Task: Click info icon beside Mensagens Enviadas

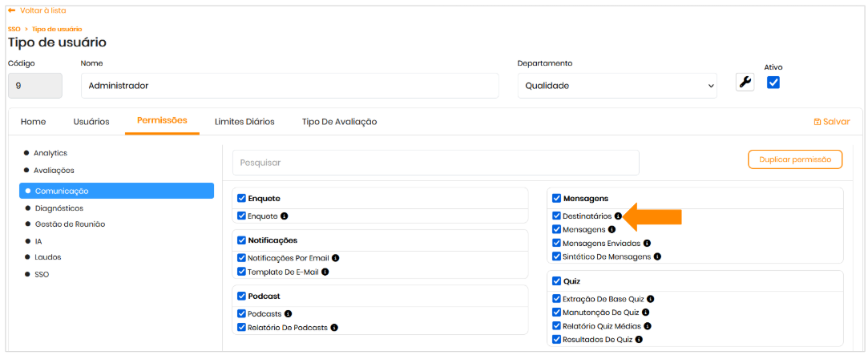Action: (x=647, y=243)
